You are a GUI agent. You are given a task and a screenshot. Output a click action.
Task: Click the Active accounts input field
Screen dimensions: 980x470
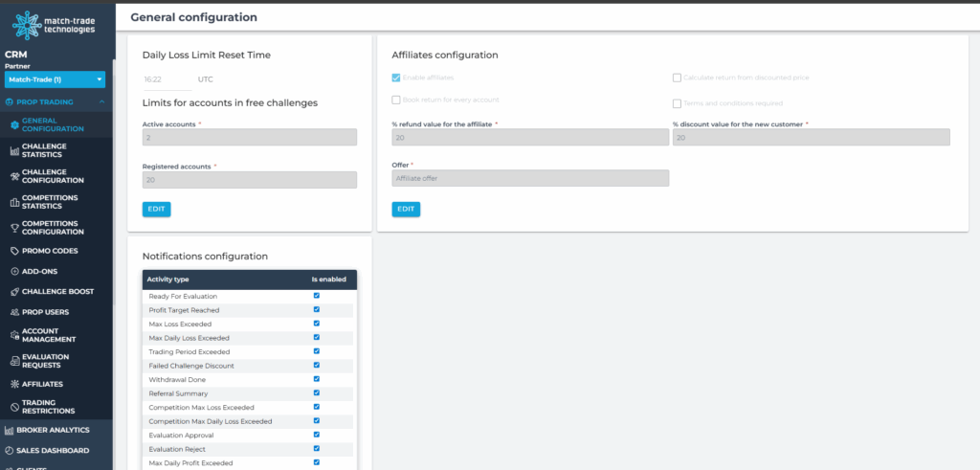point(249,138)
